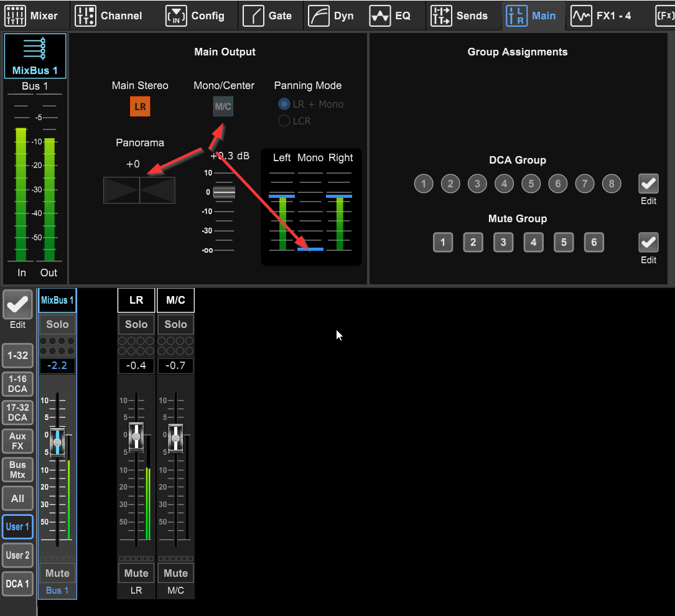Screen dimensions: 675x616
Task: Mute the LR strip
Action: pos(136,573)
